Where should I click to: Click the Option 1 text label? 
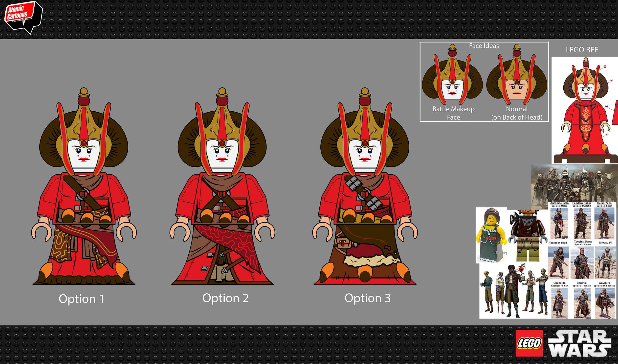click(x=81, y=299)
